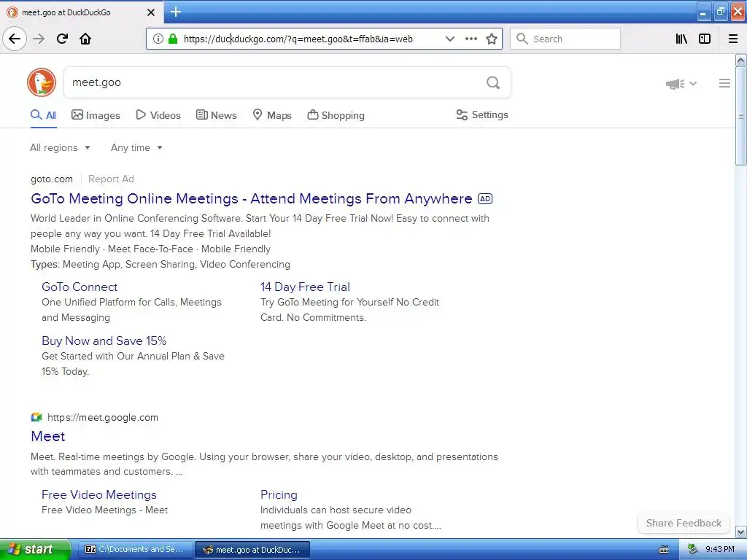This screenshot has width=747, height=560.
Task: Open the Firefox Library icon
Action: (x=681, y=39)
